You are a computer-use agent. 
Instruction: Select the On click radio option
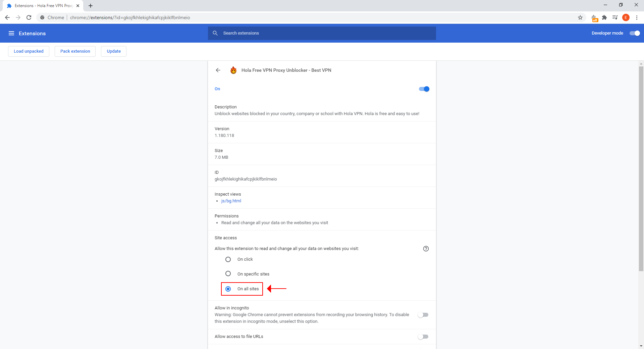(x=228, y=259)
